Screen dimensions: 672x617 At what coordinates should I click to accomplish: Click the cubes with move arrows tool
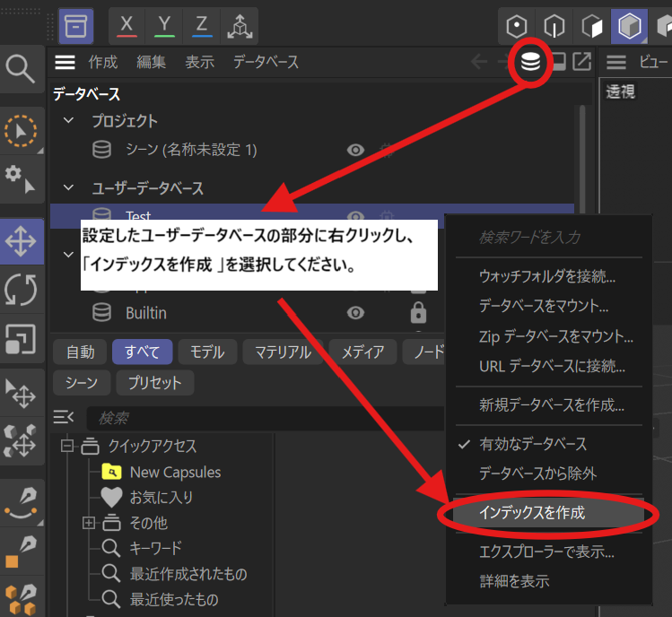(x=21, y=441)
